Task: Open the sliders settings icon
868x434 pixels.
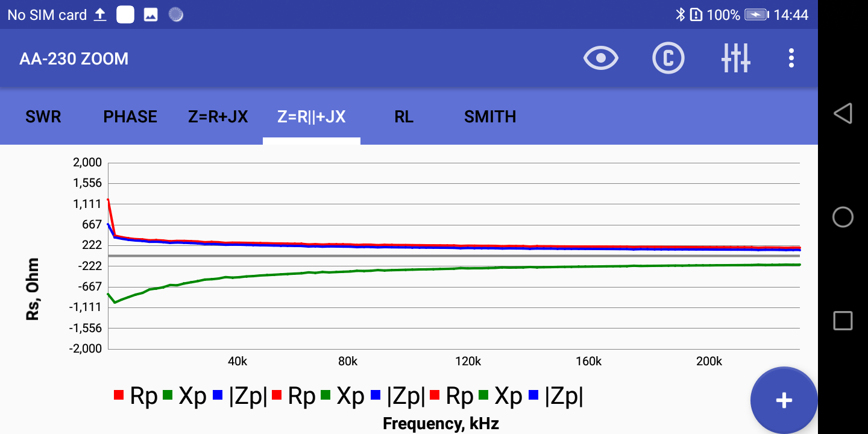Action: [x=735, y=58]
